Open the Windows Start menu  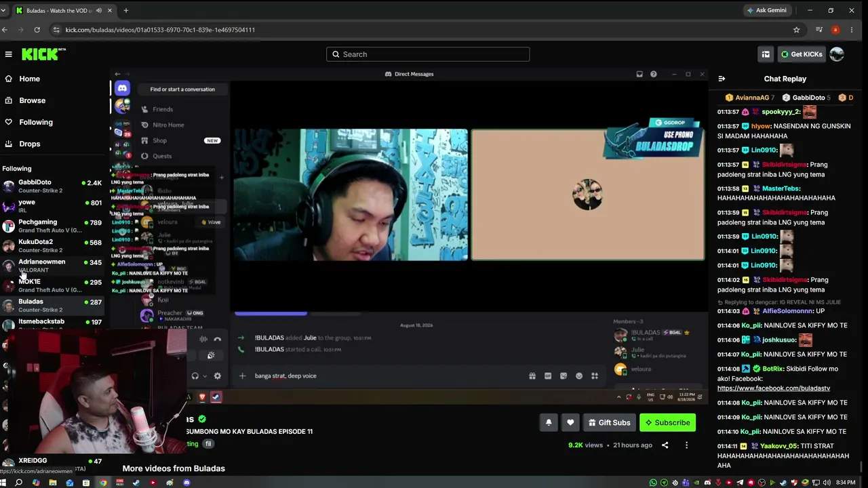click(3, 483)
